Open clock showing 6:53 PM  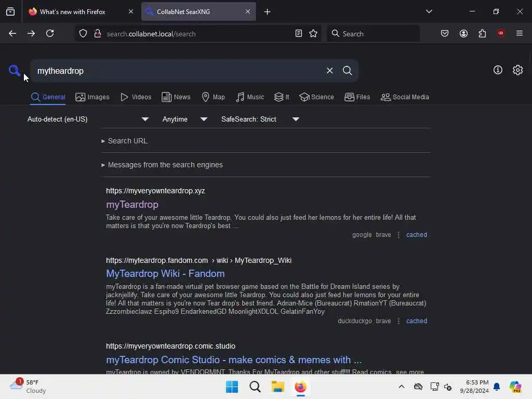click(474, 387)
